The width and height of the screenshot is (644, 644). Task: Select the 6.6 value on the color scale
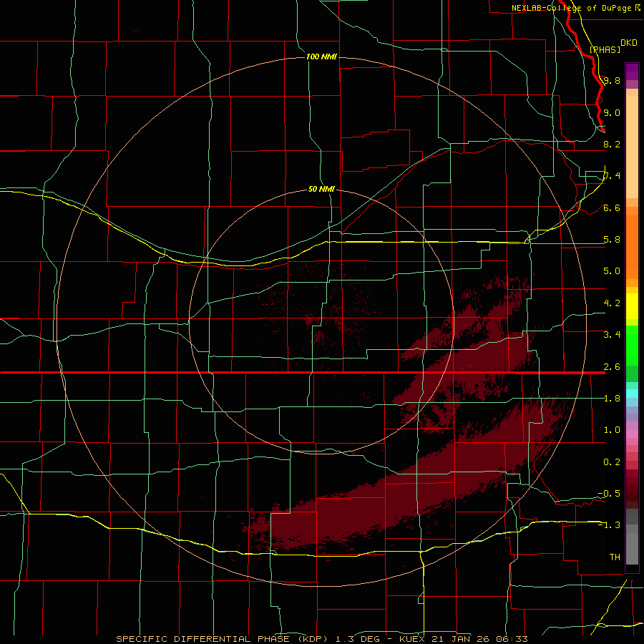click(612, 208)
